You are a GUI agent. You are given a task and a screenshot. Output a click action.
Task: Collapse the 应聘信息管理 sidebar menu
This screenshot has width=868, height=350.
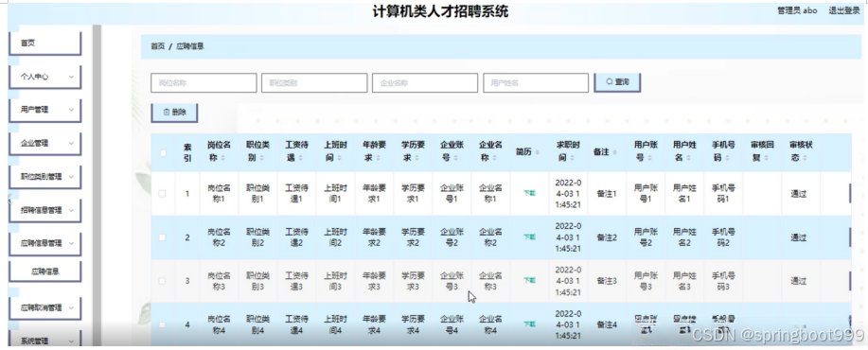pyautogui.click(x=45, y=243)
